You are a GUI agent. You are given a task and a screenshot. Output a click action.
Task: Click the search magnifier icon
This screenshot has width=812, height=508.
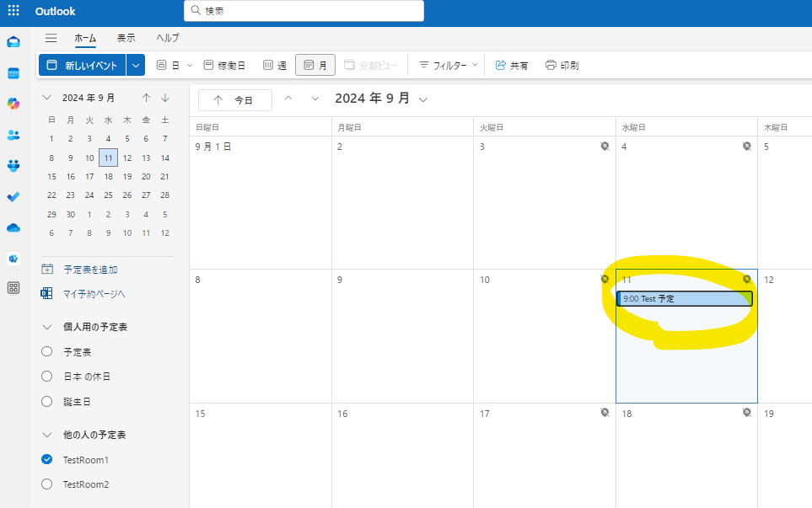[x=196, y=10]
